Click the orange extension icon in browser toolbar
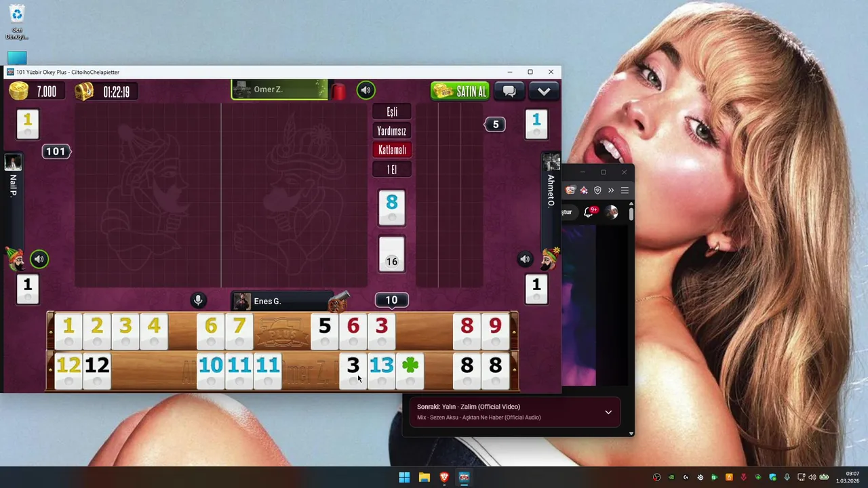The height and width of the screenshot is (488, 868). tap(570, 190)
